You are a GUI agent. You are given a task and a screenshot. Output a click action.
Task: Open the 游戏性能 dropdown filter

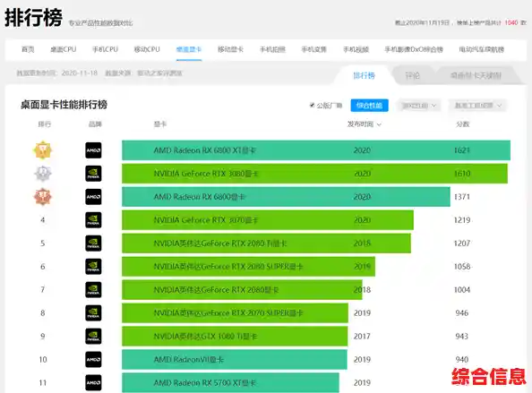[419, 106]
